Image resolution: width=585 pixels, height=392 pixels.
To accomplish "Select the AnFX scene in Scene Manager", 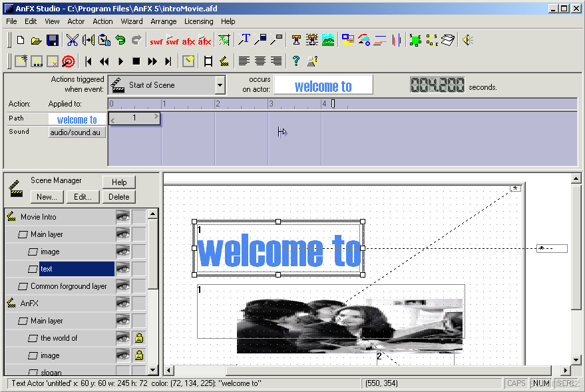I will point(29,303).
